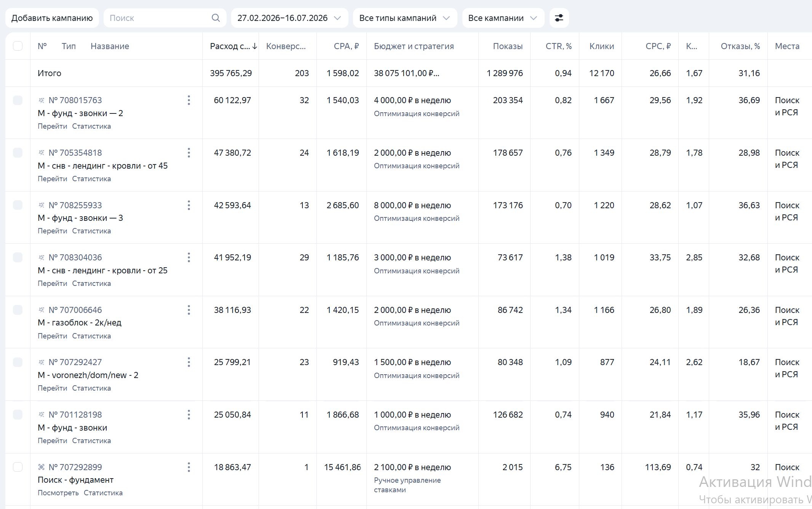
Task: Focus the Поиск search input field
Action: tap(158, 18)
